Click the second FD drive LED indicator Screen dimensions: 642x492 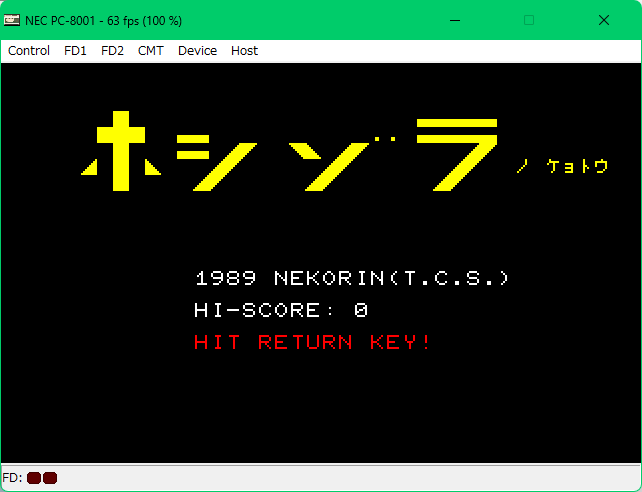pos(50,478)
